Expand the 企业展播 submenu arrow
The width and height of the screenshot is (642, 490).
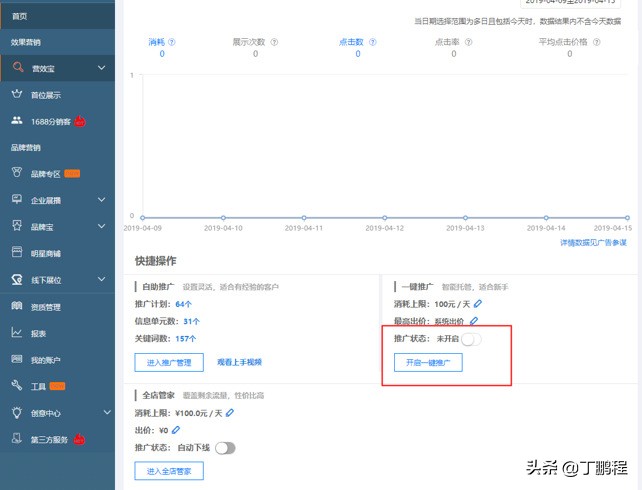click(102, 199)
